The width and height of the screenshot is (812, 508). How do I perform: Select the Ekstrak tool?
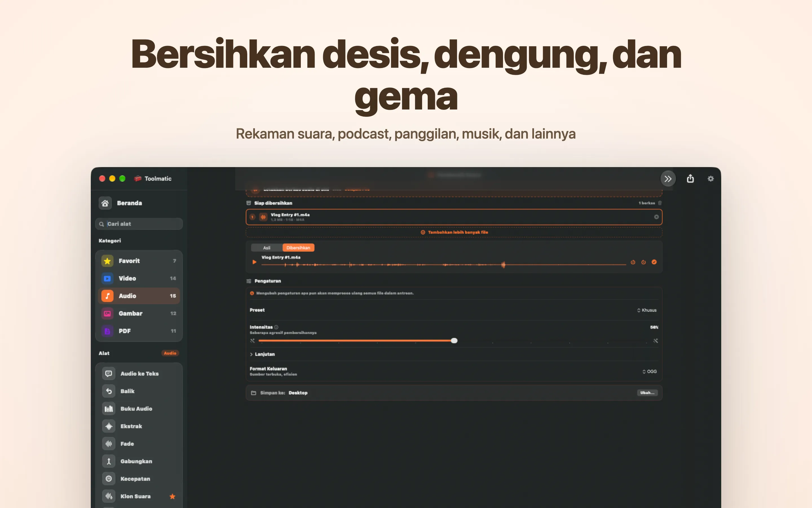pos(139,426)
